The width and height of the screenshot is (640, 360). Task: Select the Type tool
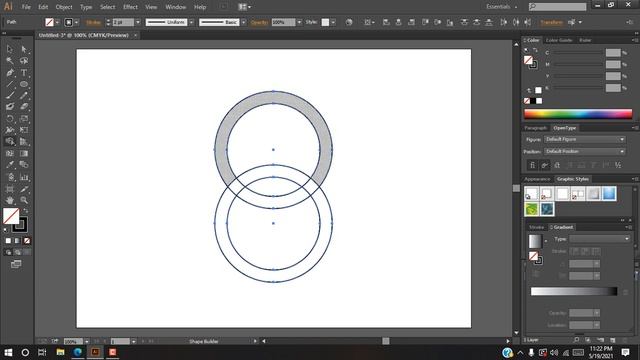(24, 73)
